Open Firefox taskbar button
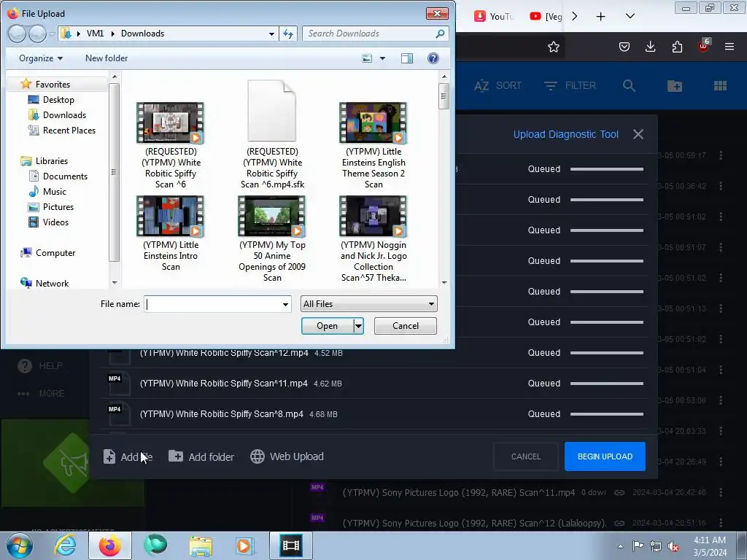 (110, 545)
